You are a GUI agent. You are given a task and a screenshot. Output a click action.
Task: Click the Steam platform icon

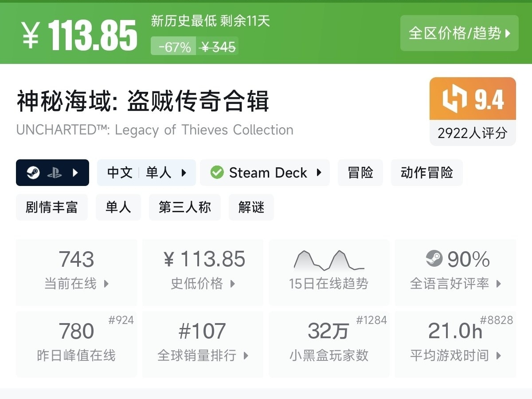[33, 173]
